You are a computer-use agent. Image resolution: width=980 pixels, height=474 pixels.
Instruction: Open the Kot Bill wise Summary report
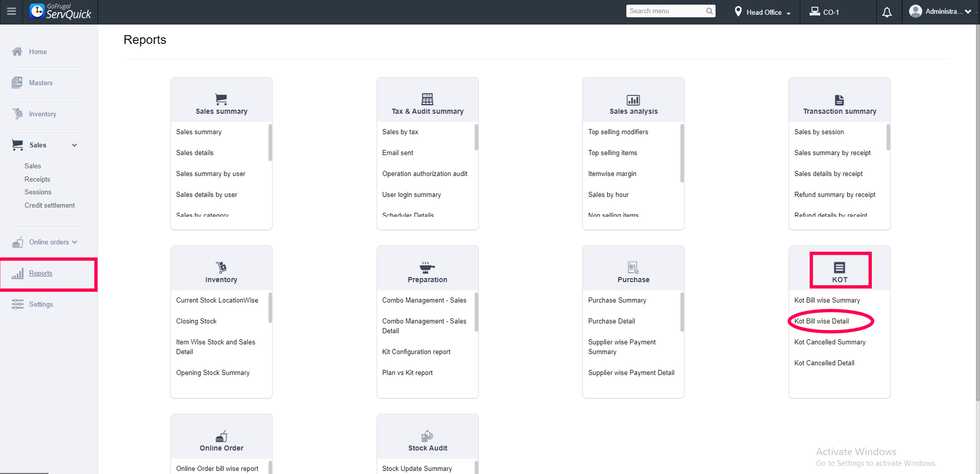click(x=827, y=300)
